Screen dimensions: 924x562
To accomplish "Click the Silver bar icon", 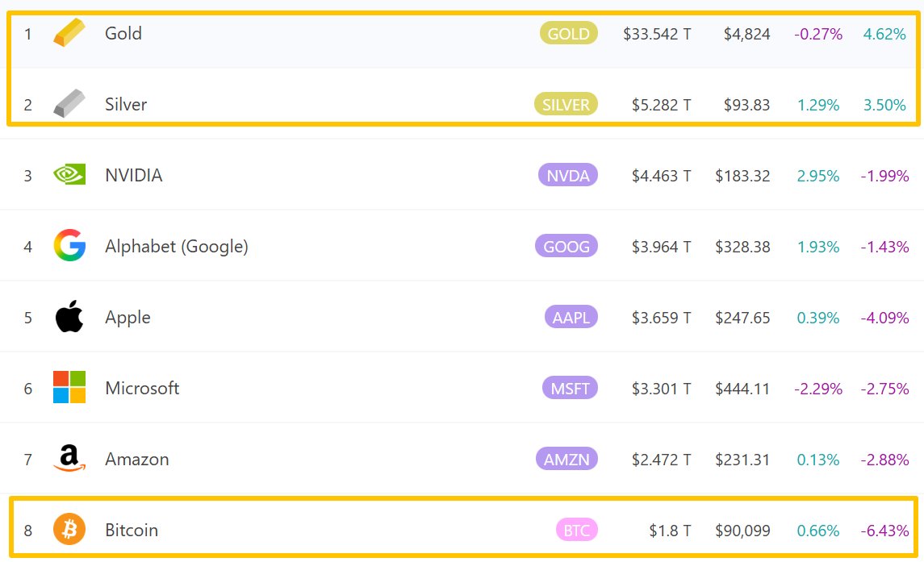I will 69,104.
